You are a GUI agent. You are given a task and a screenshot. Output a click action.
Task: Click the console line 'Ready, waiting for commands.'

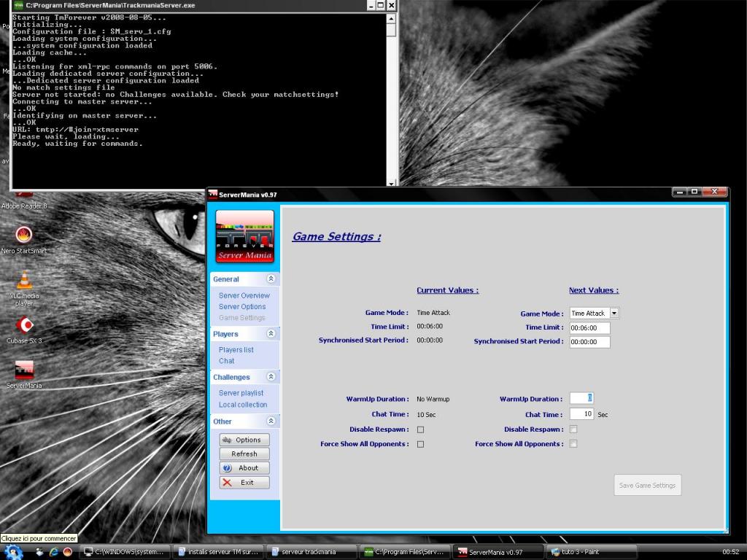point(77,144)
